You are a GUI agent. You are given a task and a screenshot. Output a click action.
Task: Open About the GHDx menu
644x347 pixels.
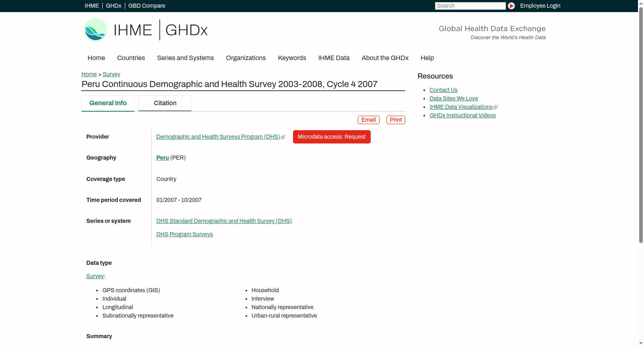385,58
